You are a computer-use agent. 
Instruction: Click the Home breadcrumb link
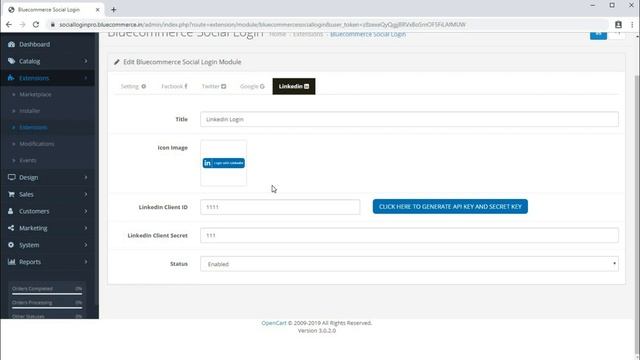[x=278, y=34]
